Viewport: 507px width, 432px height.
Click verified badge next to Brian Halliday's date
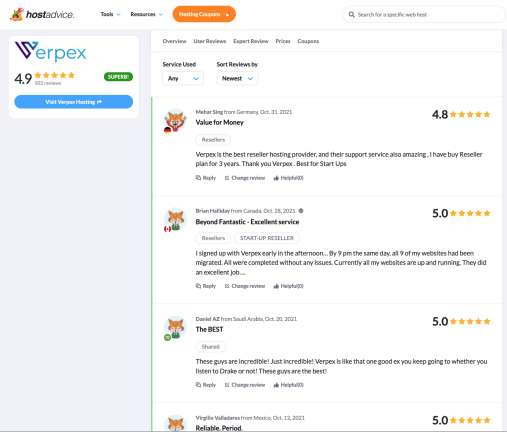click(x=301, y=211)
